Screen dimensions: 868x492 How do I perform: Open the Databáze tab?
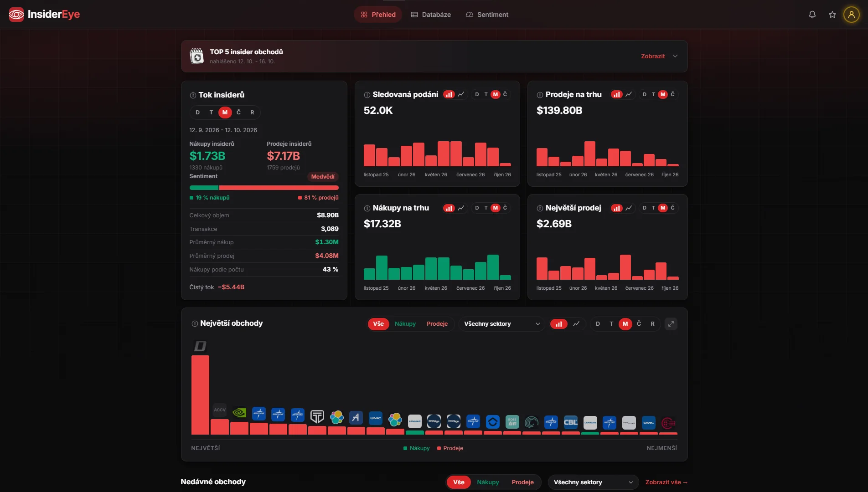tap(431, 15)
